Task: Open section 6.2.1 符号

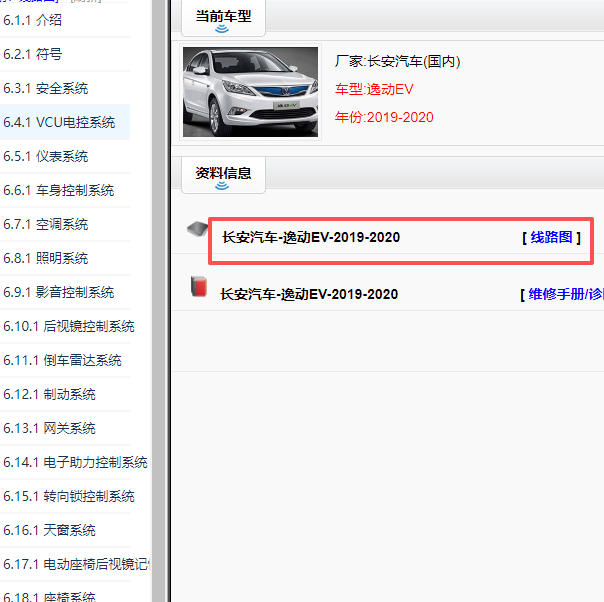Action: (32, 54)
